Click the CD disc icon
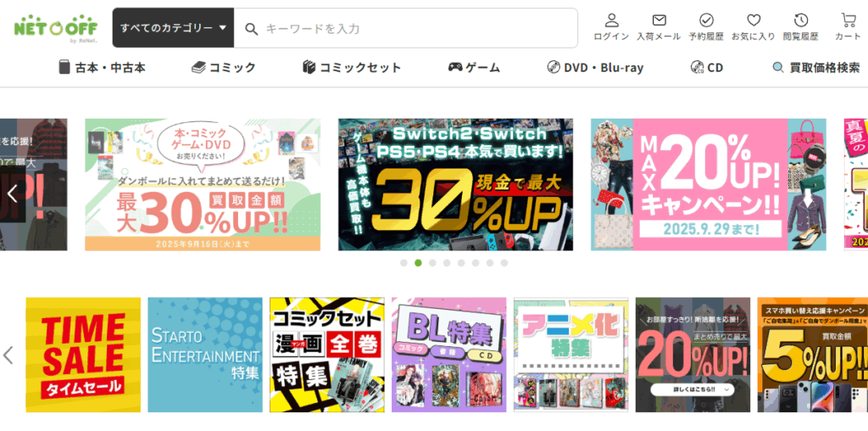This screenshot has height=431, width=868. coord(697,68)
